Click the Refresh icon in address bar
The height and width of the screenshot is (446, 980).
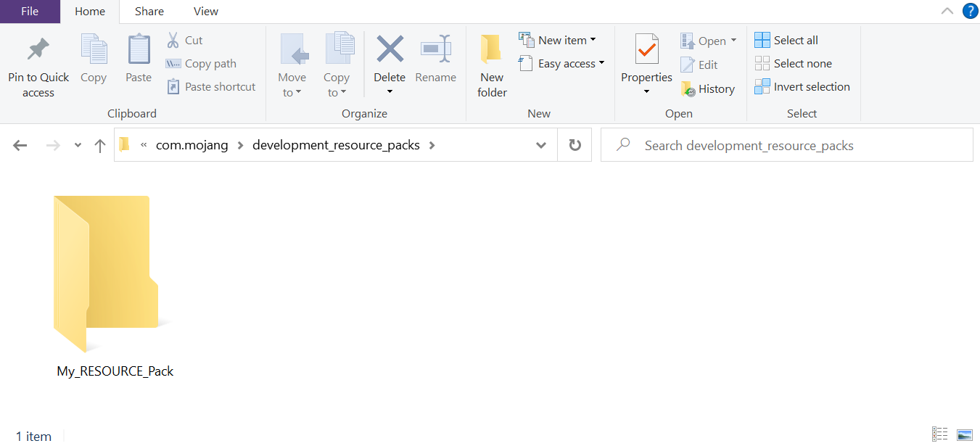pos(575,144)
